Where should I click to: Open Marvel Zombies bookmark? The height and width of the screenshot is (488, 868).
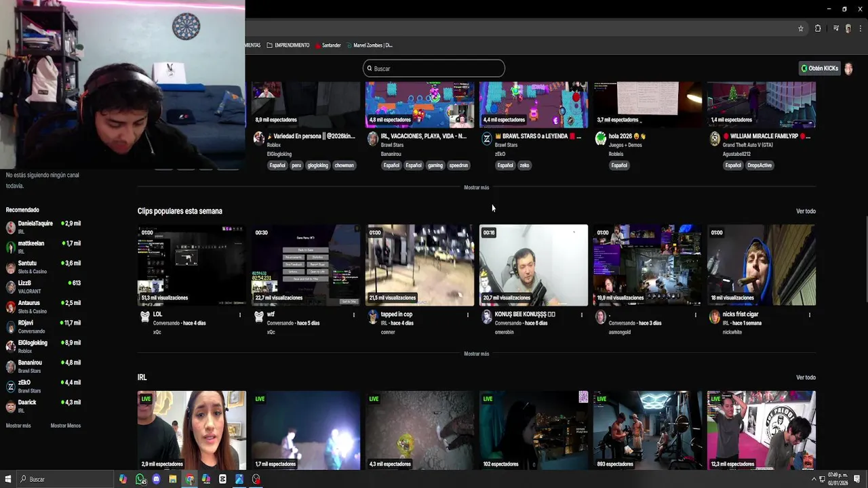click(370, 45)
